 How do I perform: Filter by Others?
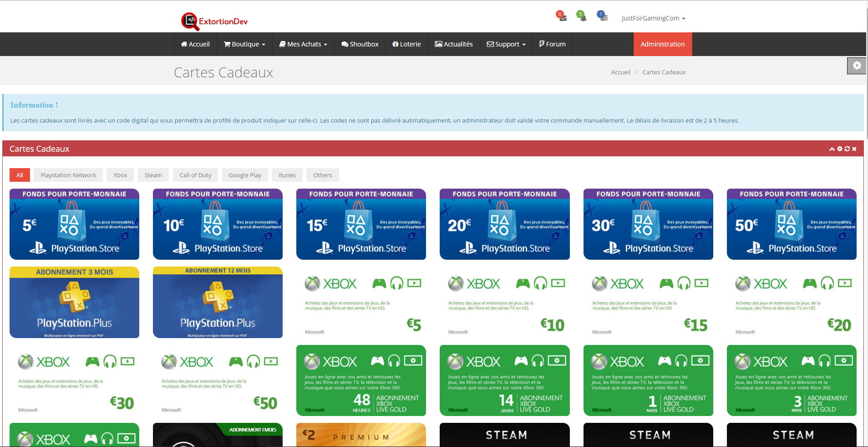click(x=323, y=175)
